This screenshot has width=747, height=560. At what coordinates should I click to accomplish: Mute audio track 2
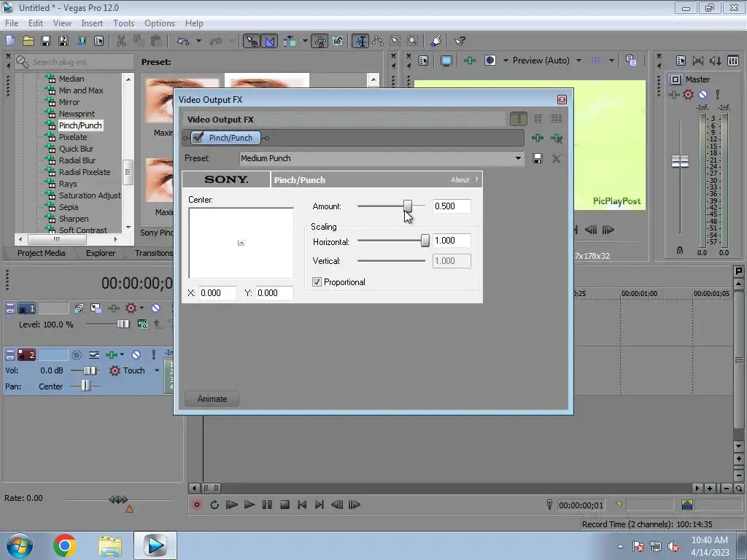[x=136, y=355]
